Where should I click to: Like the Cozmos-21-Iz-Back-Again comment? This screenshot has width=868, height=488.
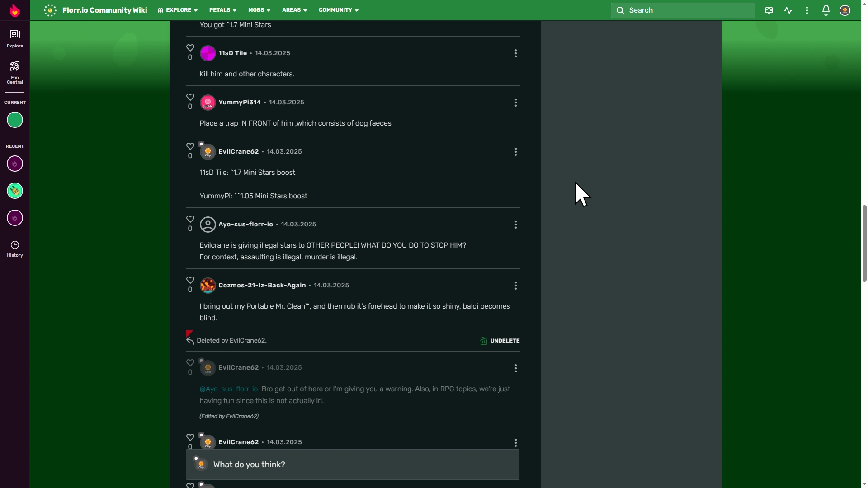point(190,280)
